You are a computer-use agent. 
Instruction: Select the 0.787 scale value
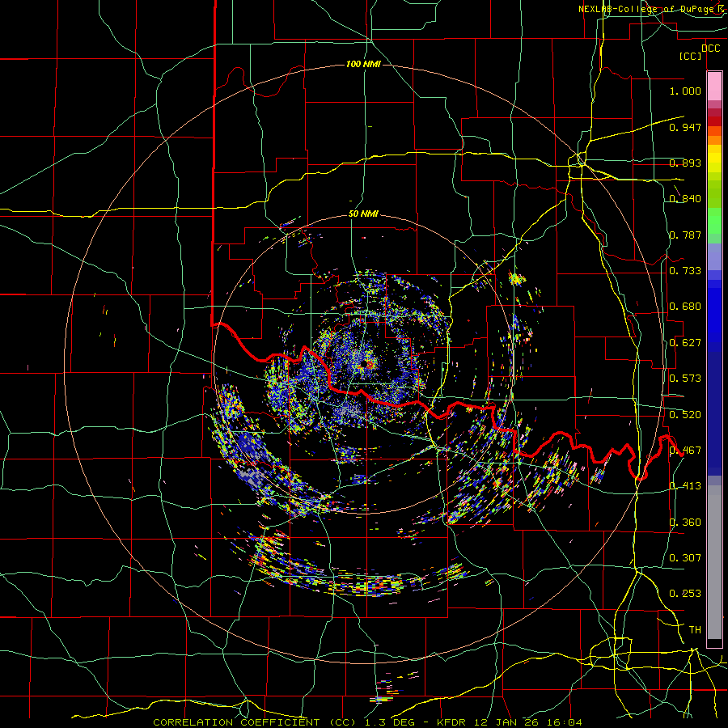(685, 235)
